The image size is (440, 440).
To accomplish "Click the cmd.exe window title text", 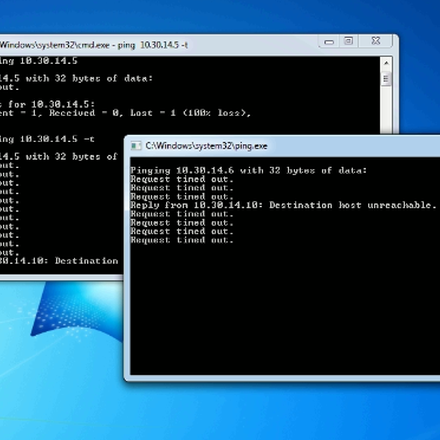I will 94,45.
